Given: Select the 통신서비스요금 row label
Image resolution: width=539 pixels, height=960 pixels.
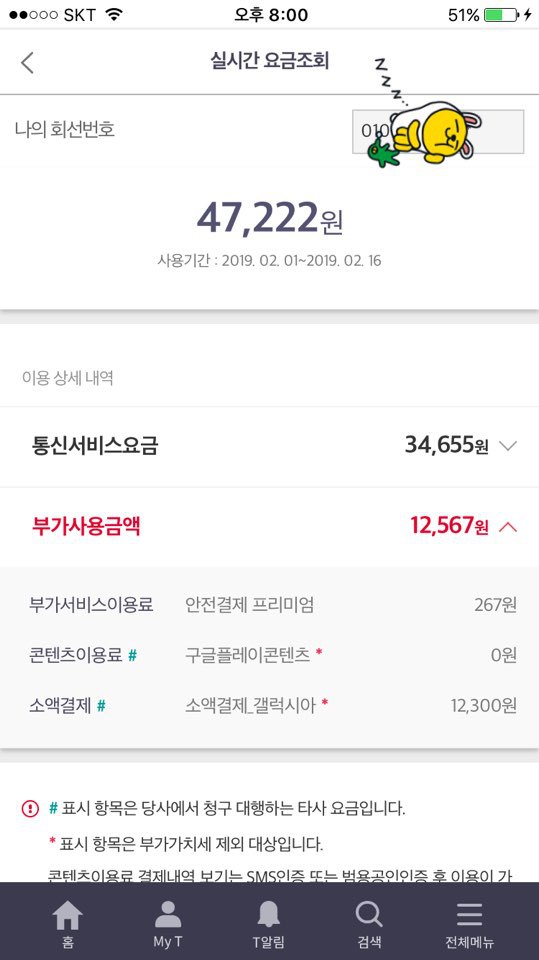Looking at the screenshot, I should (x=95, y=446).
